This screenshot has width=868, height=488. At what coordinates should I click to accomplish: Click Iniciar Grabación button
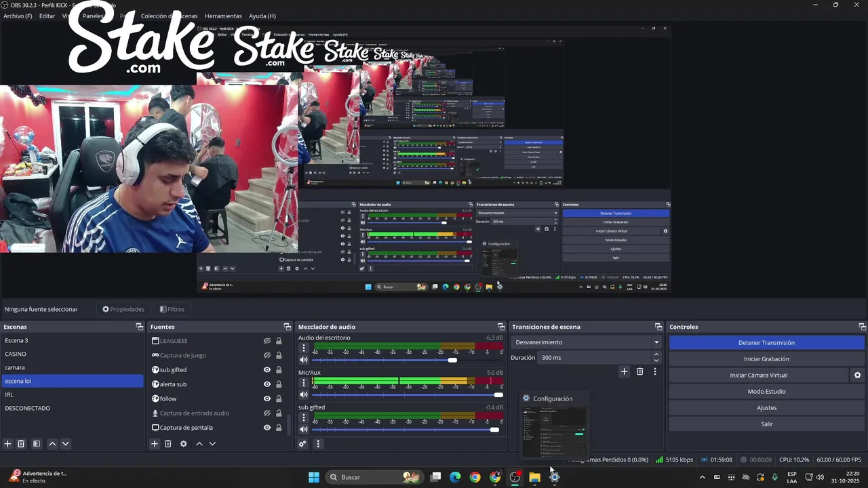(x=766, y=359)
